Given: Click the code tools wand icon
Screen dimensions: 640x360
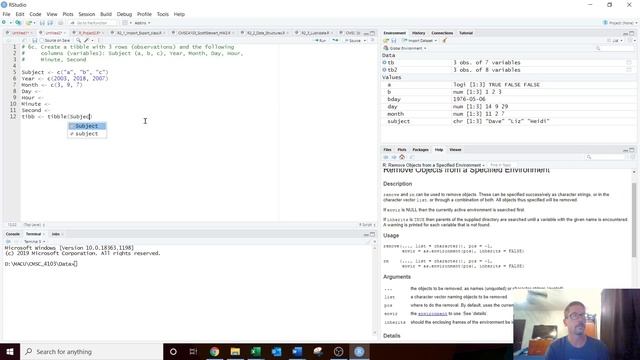Looking at the screenshot, I should click(x=87, y=40).
